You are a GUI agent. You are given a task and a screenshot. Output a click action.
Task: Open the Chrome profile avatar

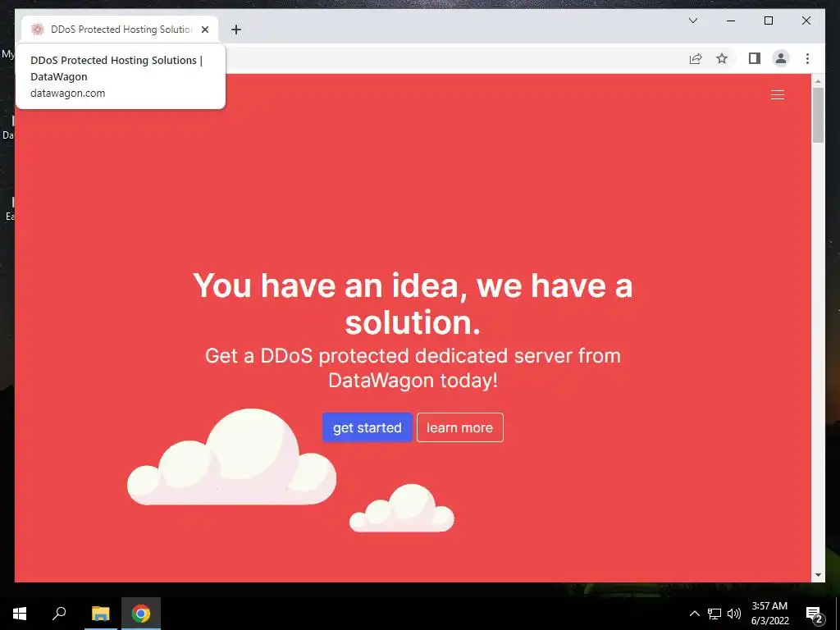pyautogui.click(x=781, y=58)
